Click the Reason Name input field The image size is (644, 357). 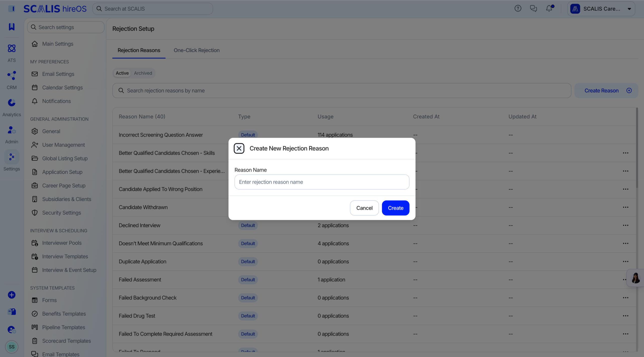point(322,182)
